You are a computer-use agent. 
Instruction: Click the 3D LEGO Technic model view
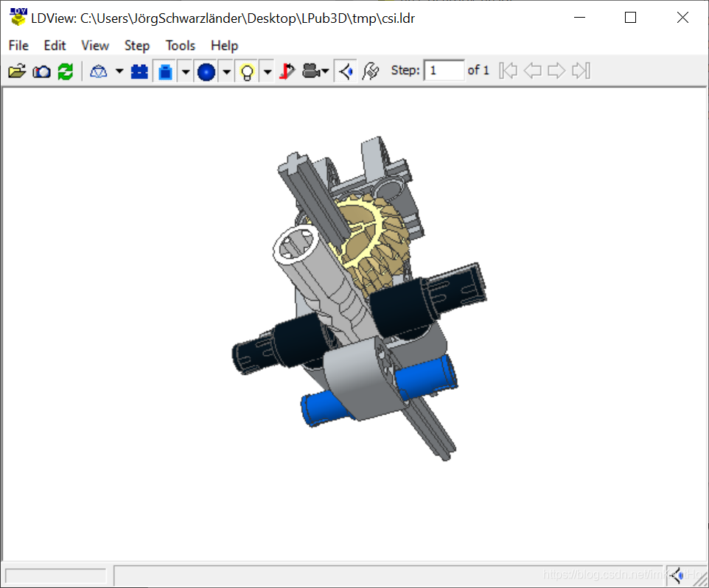354,323
